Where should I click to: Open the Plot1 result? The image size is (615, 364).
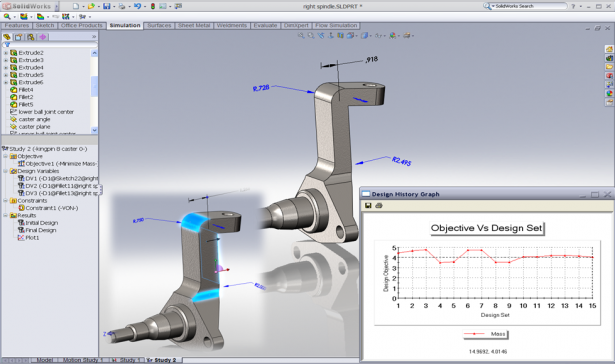[x=28, y=238]
